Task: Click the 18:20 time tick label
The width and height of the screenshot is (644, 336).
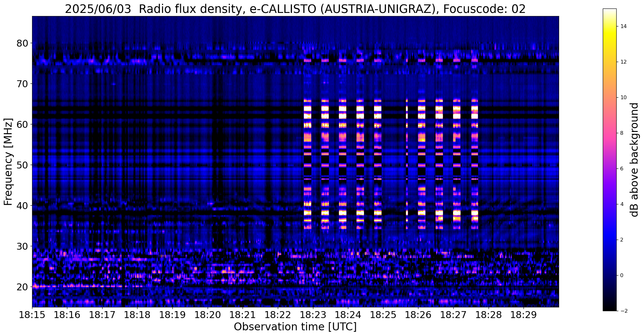Action: click(x=207, y=315)
